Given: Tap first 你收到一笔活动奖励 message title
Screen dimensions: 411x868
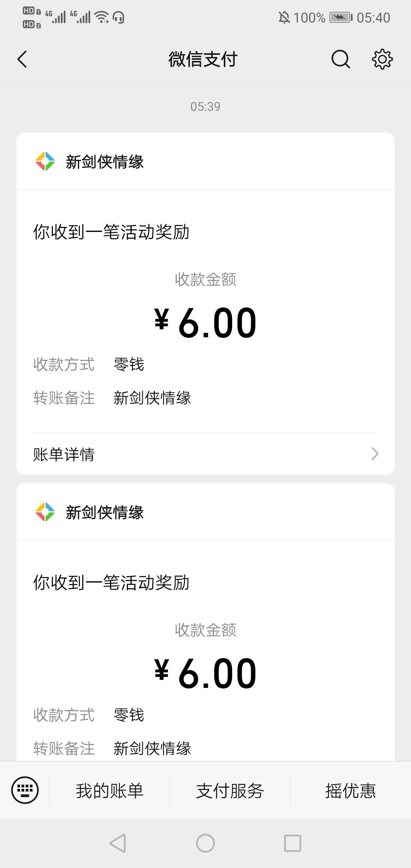Looking at the screenshot, I should (111, 232).
